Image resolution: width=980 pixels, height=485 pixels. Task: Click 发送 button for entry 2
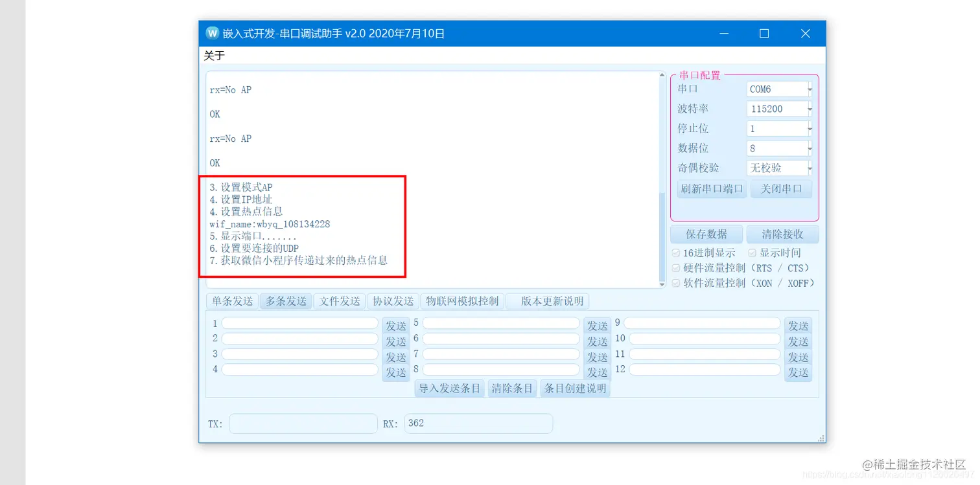tap(396, 341)
